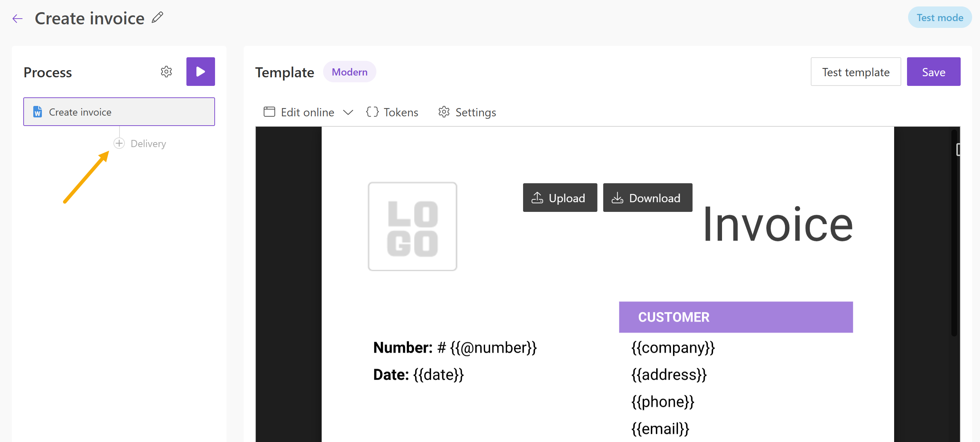This screenshot has width=980, height=442.
Task: Run the process using the purple play icon
Action: [200, 72]
